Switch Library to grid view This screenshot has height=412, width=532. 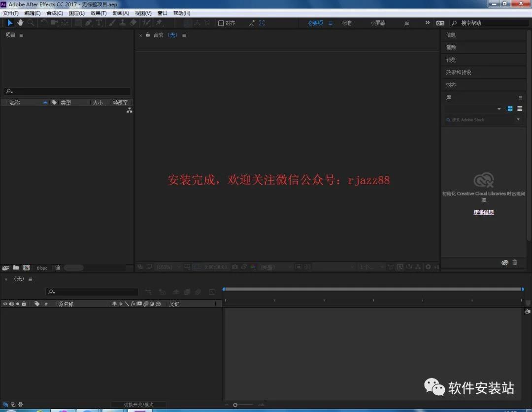pyautogui.click(x=510, y=109)
